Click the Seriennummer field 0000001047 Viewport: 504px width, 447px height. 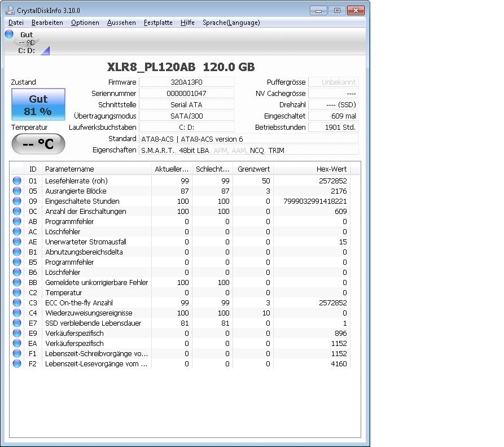tap(186, 94)
